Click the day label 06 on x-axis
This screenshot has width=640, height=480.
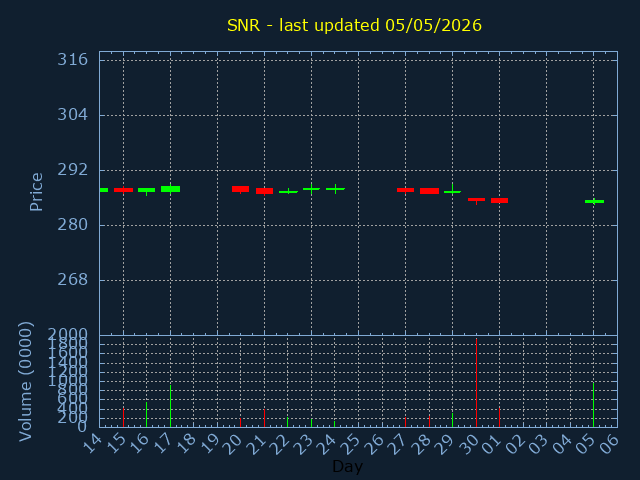pos(610,444)
